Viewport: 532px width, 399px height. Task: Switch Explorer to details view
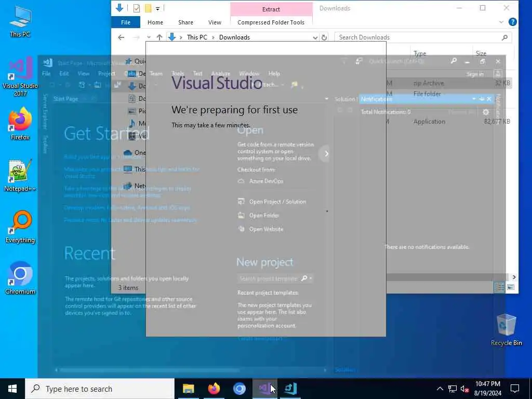[499, 287]
